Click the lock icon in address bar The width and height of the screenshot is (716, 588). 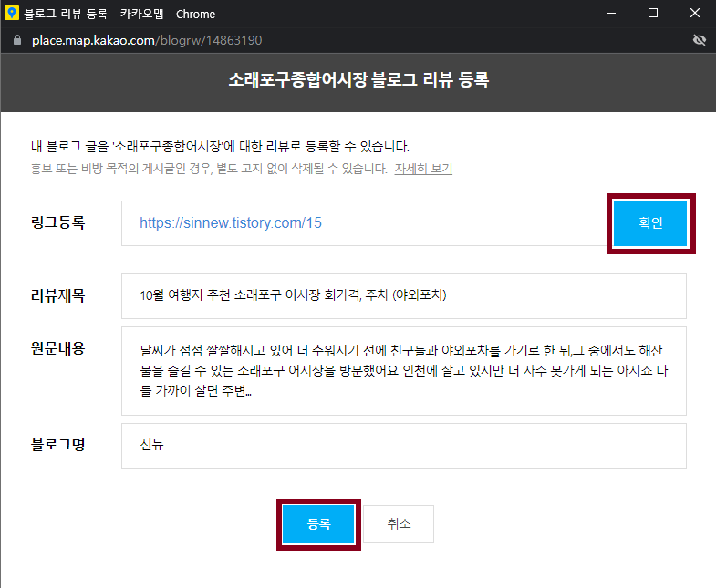coord(17,40)
